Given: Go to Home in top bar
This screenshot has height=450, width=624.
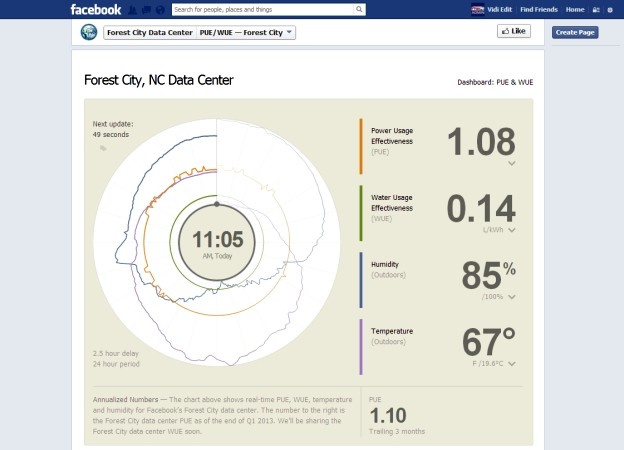Looking at the screenshot, I should 575,10.
